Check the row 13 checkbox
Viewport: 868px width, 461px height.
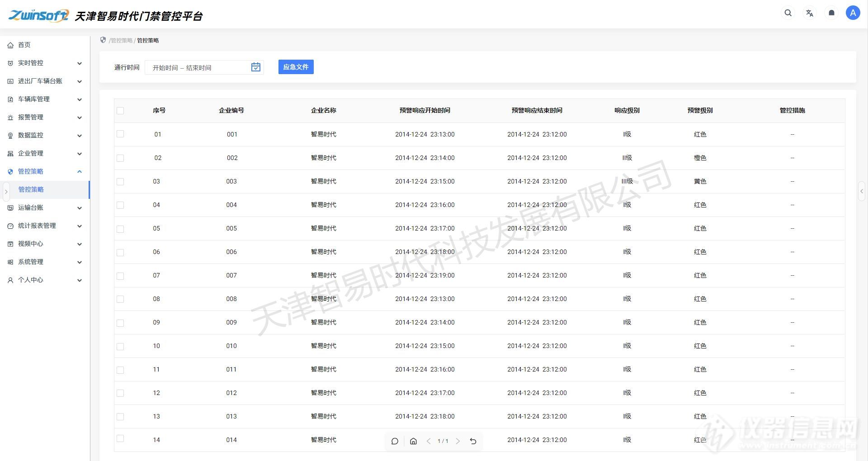point(120,417)
